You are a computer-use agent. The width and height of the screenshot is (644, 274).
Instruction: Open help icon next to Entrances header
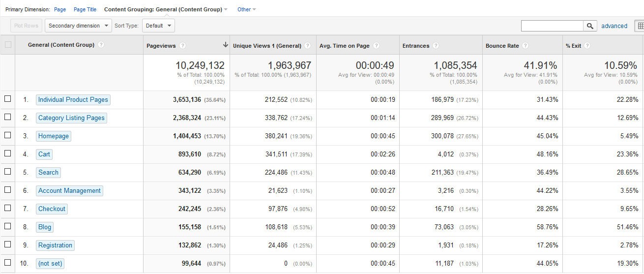436,46
